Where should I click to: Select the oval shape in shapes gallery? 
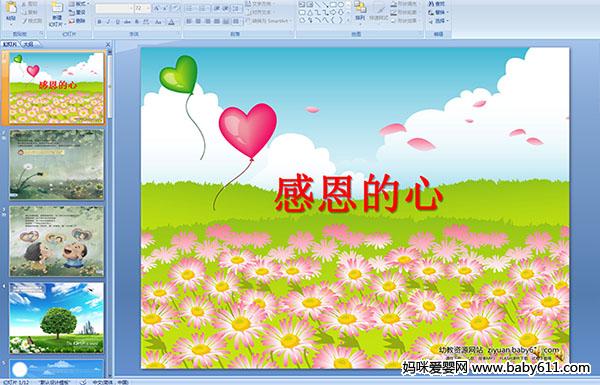click(341, 5)
